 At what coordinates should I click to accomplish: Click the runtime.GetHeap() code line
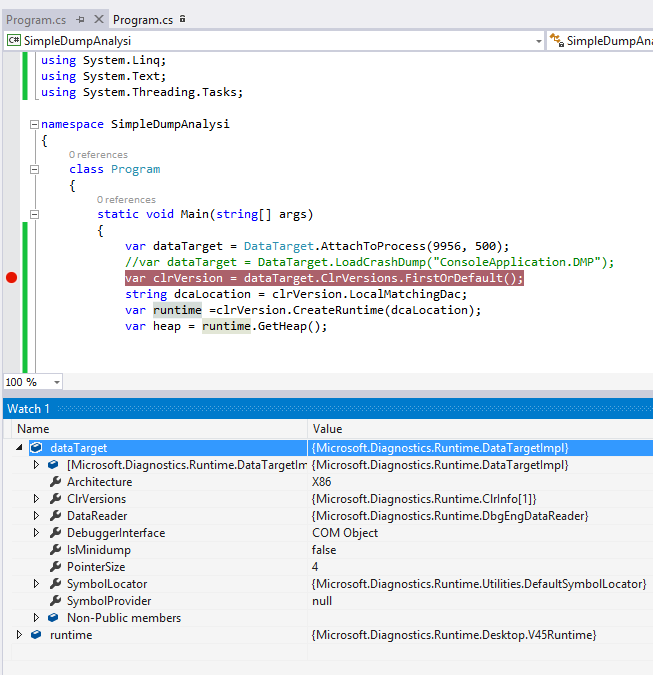(x=226, y=326)
